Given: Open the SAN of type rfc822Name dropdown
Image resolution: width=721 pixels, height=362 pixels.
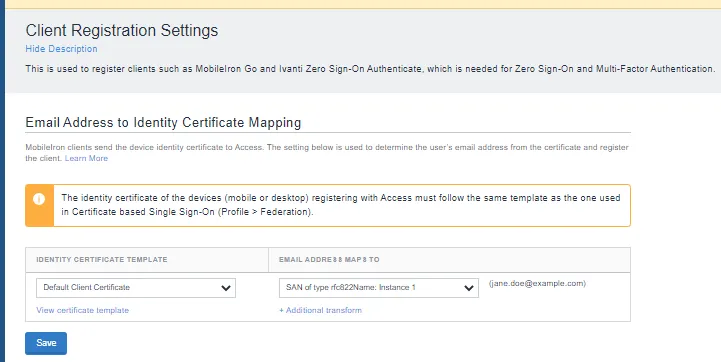Looking at the screenshot, I should click(378, 287).
